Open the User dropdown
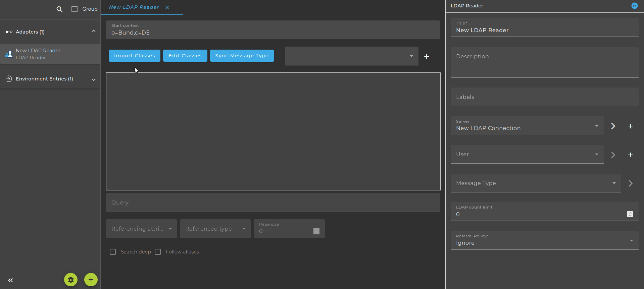Screen dimensions: 644x289 click(527, 154)
